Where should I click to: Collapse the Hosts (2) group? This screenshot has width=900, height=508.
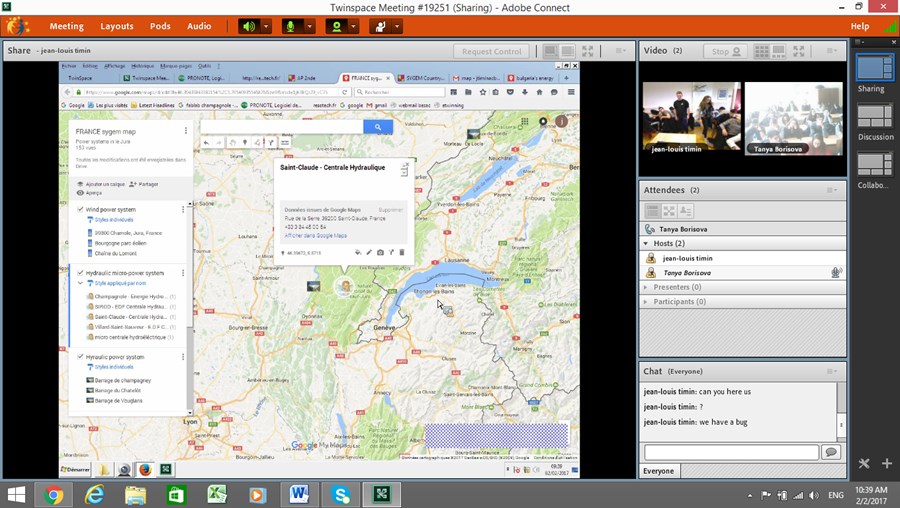click(x=648, y=243)
